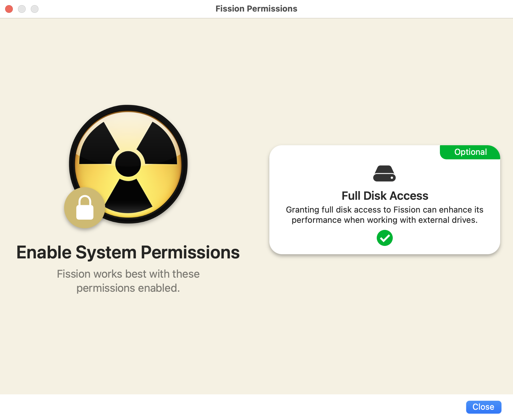Click the Full Disk Access description text
The height and width of the screenshot is (420, 513).
(385, 215)
